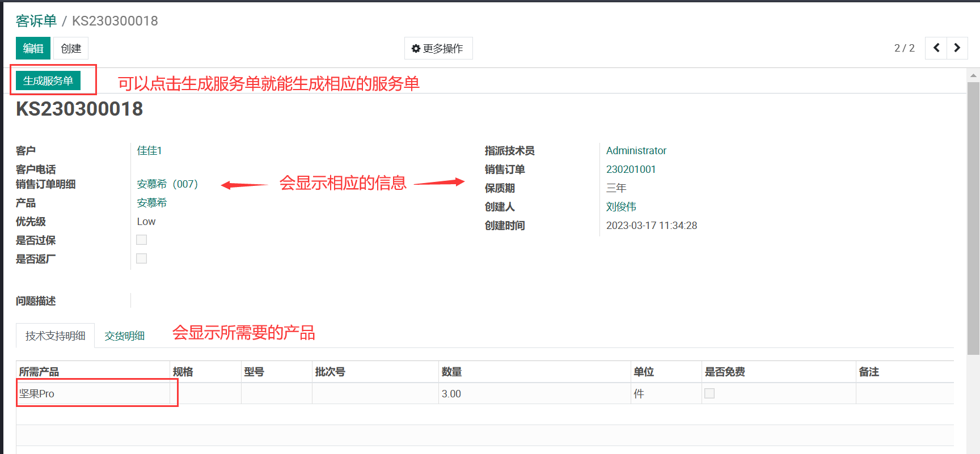This screenshot has width=980, height=454.
Task: Click the 创建 button
Action: [71, 49]
